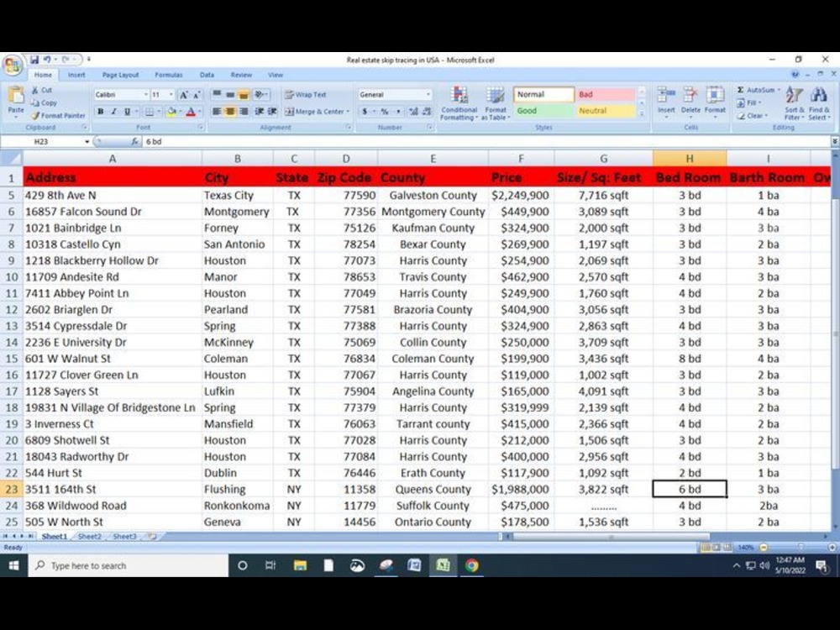Image resolution: width=840 pixels, height=630 pixels.
Task: Apply middle vertical alignment
Action: point(230,94)
